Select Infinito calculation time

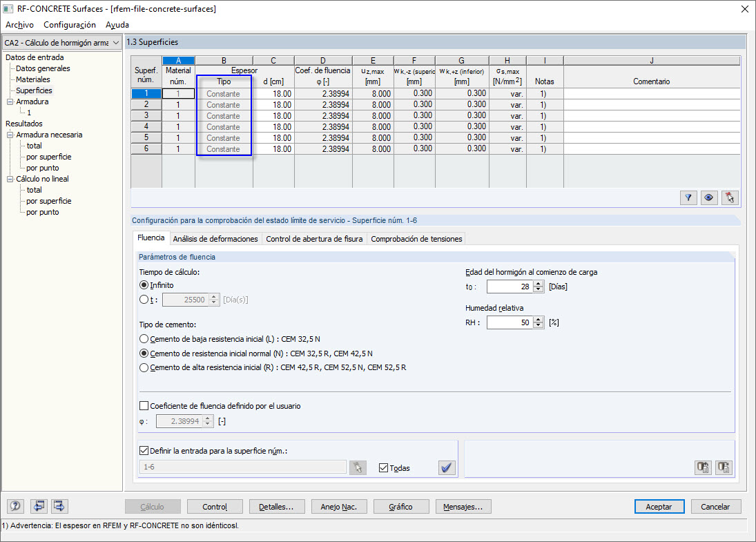click(144, 285)
